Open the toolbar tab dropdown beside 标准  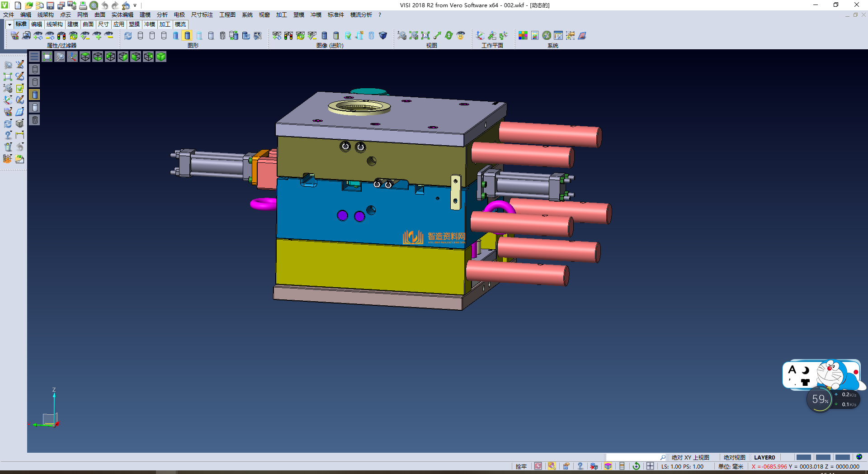coord(9,24)
